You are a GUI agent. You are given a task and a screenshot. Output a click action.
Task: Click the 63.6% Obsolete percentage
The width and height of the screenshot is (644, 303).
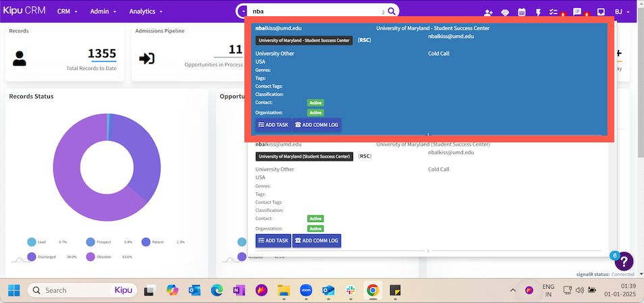[128, 257]
